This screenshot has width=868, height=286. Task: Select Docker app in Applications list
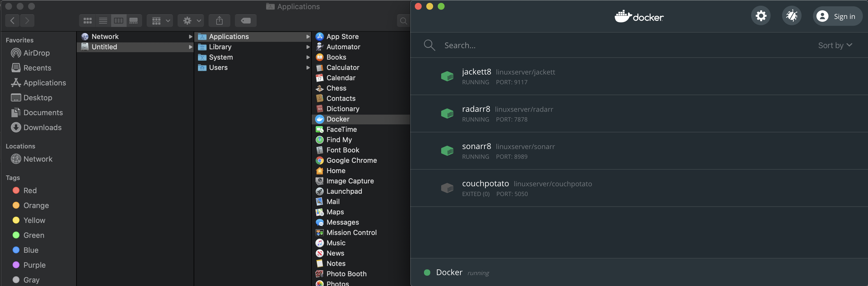361,119
